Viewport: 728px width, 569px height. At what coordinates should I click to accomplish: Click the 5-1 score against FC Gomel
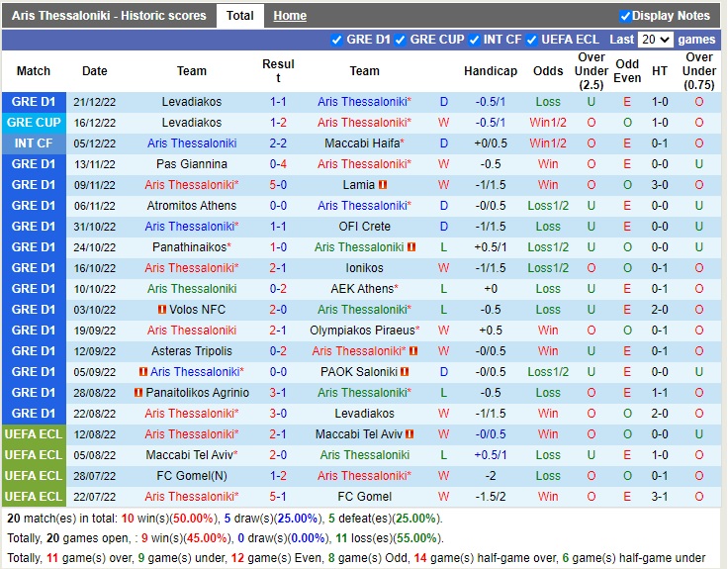point(278,497)
